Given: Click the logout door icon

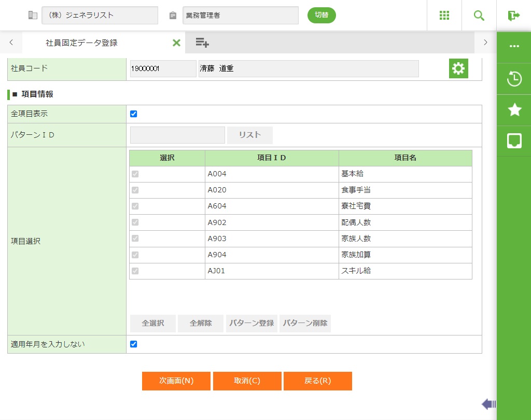Looking at the screenshot, I should point(514,16).
